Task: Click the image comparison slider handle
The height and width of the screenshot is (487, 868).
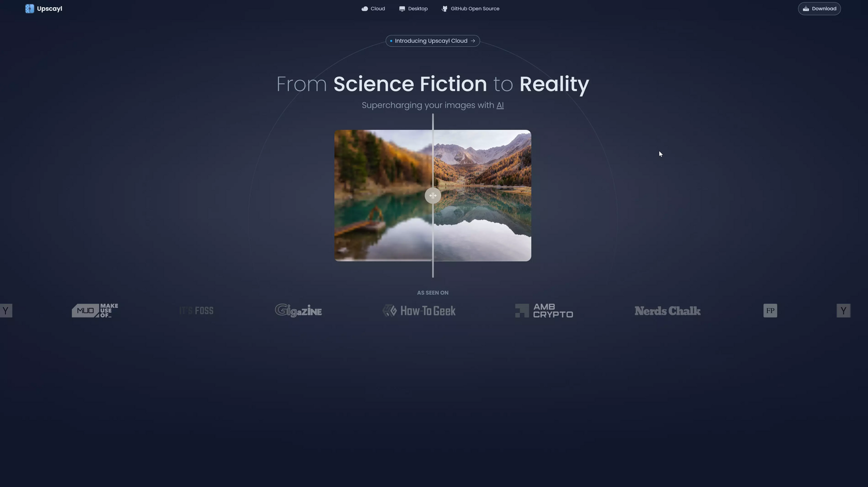Action: pos(433,195)
